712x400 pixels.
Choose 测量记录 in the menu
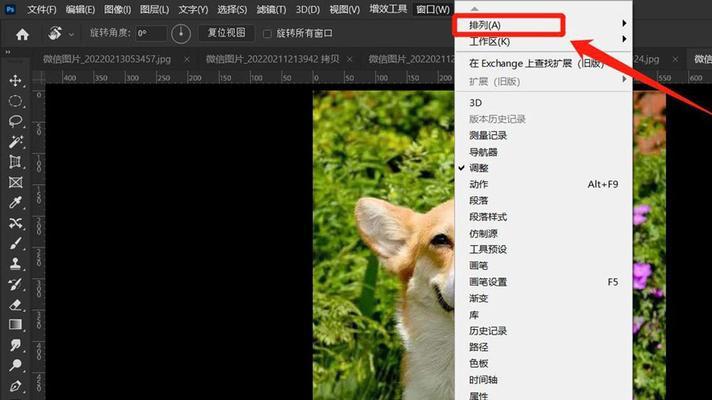[x=544, y=135]
